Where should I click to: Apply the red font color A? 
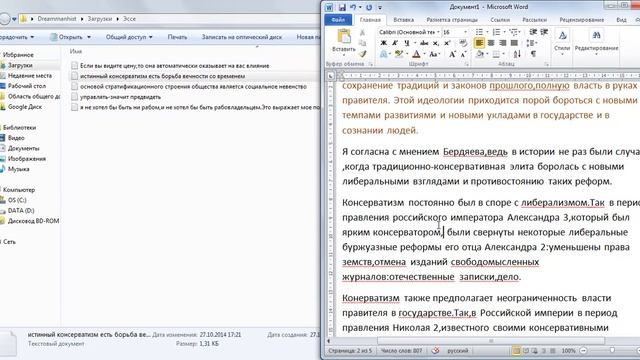(x=416, y=54)
